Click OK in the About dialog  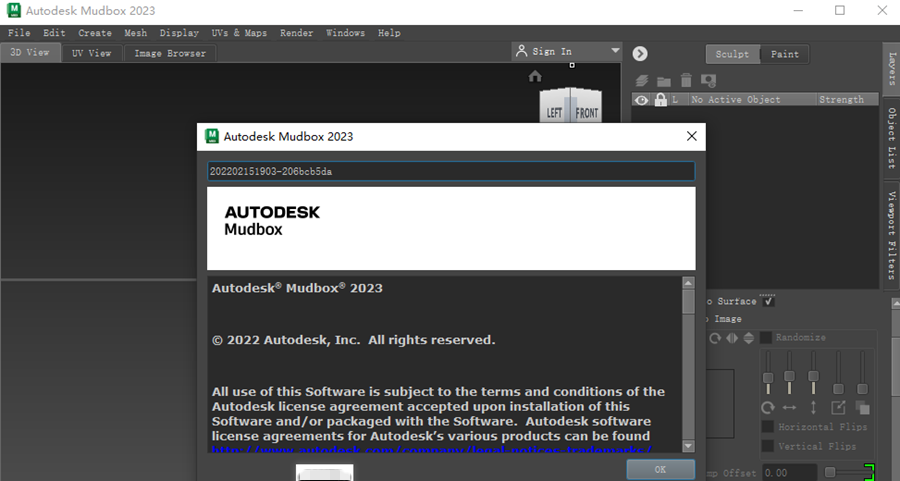click(x=660, y=470)
